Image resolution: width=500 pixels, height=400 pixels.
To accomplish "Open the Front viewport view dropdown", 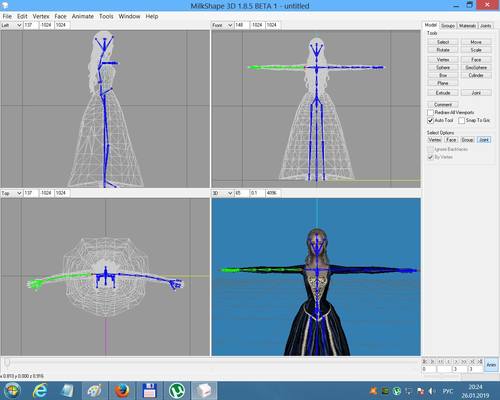I will (x=230, y=25).
